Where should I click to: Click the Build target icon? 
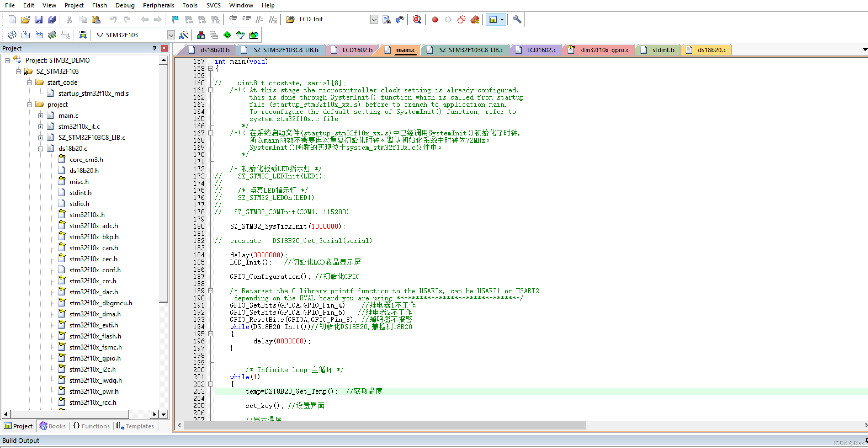click(x=26, y=35)
